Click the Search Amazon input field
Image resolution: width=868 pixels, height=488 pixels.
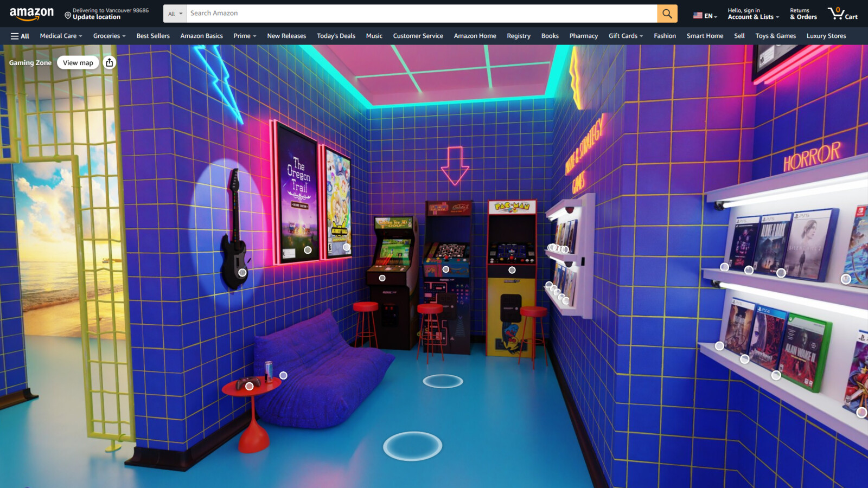[x=422, y=14]
